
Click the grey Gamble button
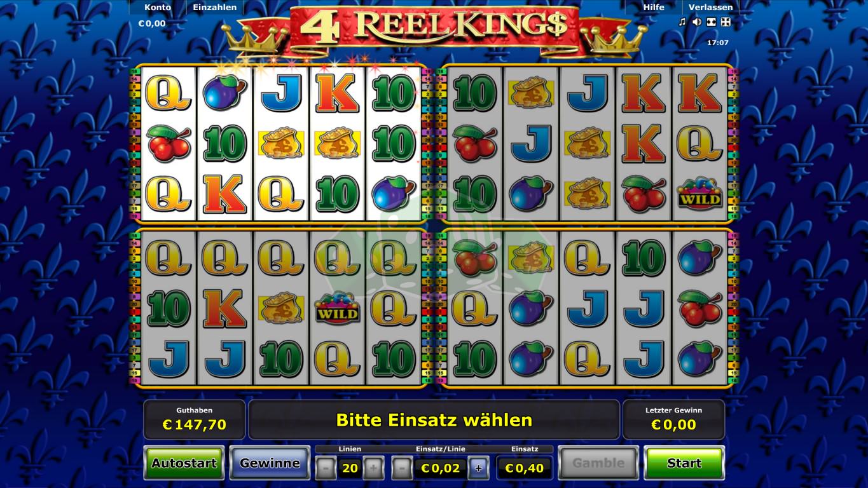click(x=598, y=463)
